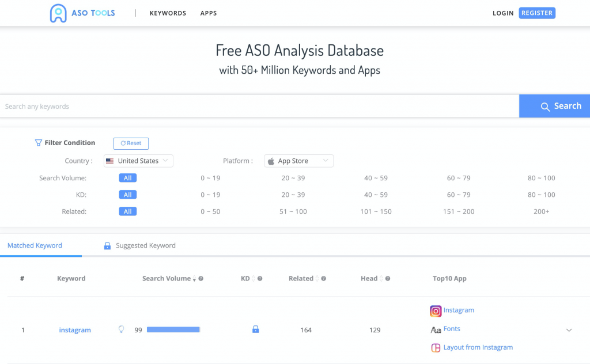Click the Register button
Viewport: 590px width, 364px height.
coord(536,13)
